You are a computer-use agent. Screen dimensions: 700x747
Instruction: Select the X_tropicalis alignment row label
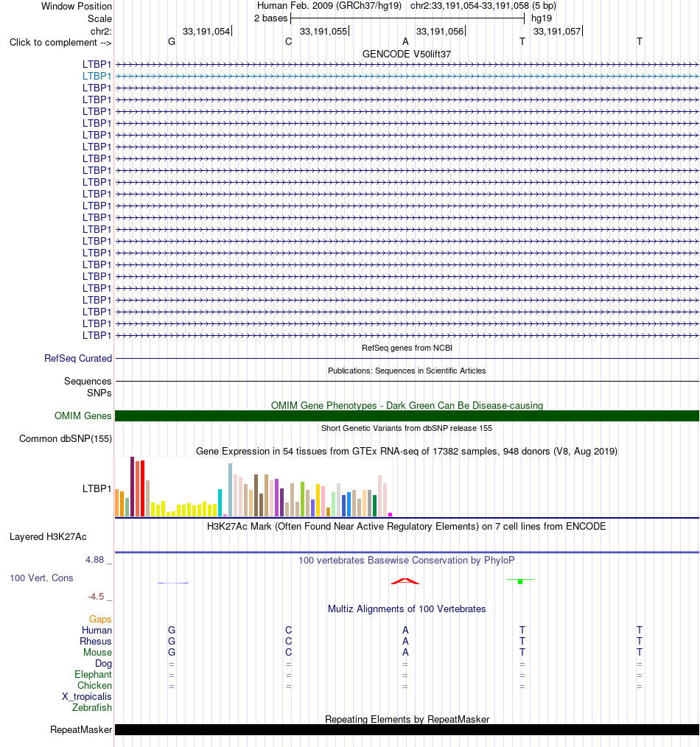coord(87,696)
